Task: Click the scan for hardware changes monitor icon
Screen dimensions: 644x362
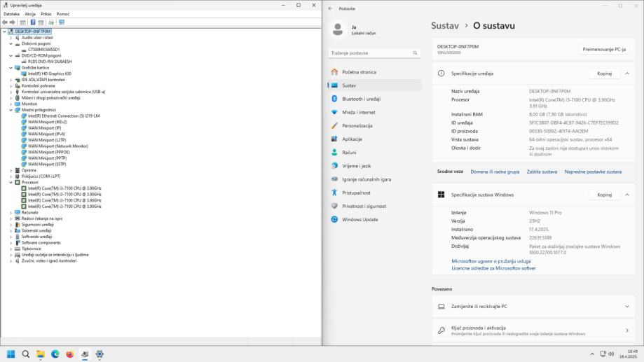Action: (62, 22)
